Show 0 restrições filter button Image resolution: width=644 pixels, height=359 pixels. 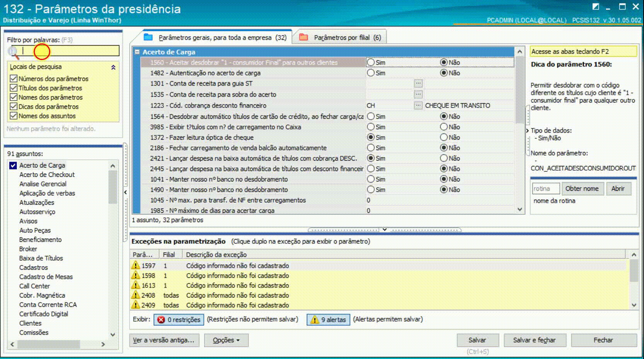[179, 320]
